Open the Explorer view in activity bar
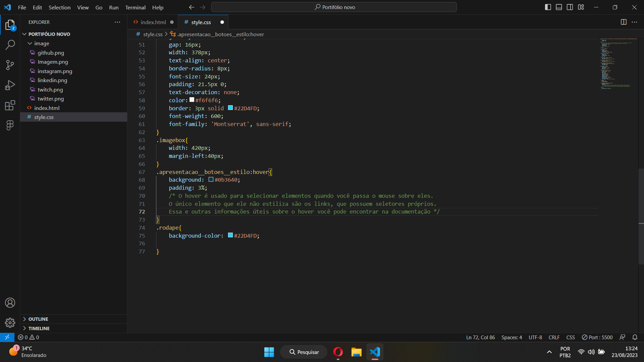 click(x=10, y=25)
